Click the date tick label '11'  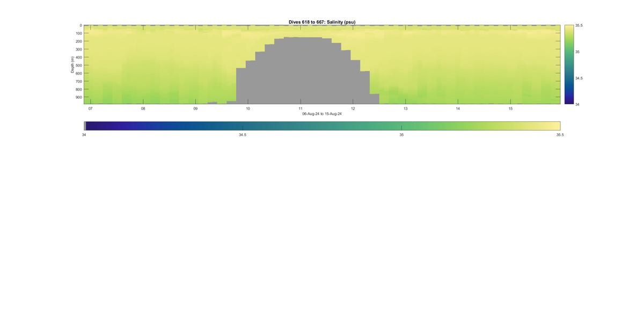click(x=301, y=108)
